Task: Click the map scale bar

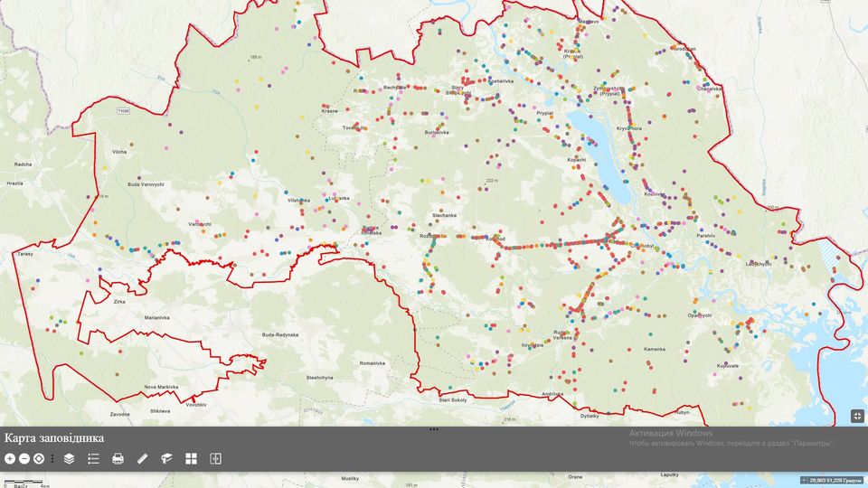Action: [25, 484]
